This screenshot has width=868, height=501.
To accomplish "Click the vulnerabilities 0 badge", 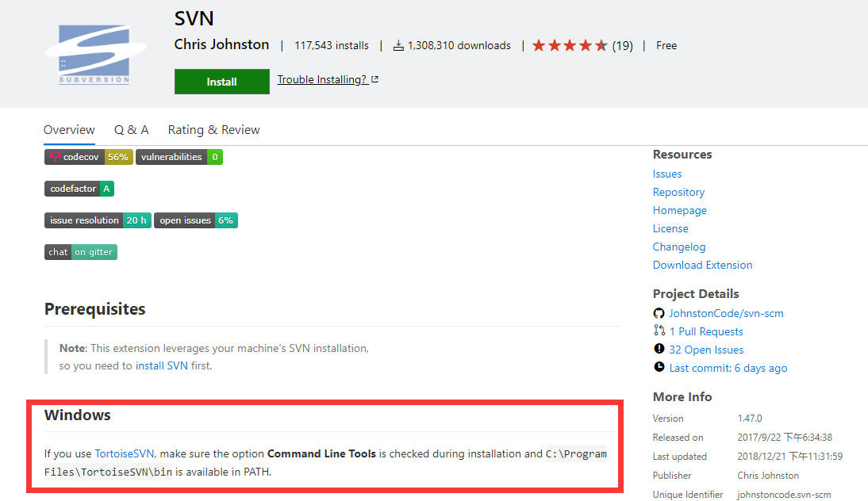I will 179,157.
